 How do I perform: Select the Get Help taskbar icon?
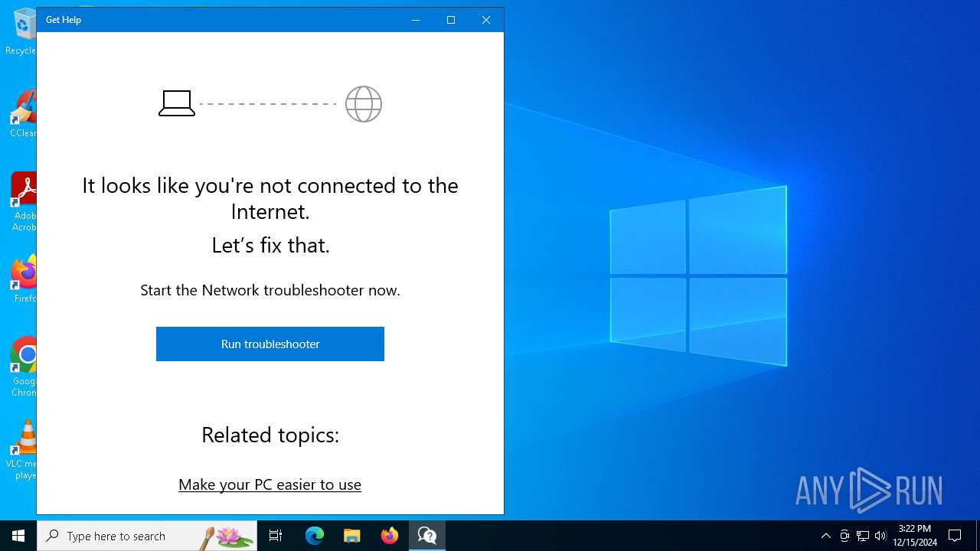(x=427, y=536)
